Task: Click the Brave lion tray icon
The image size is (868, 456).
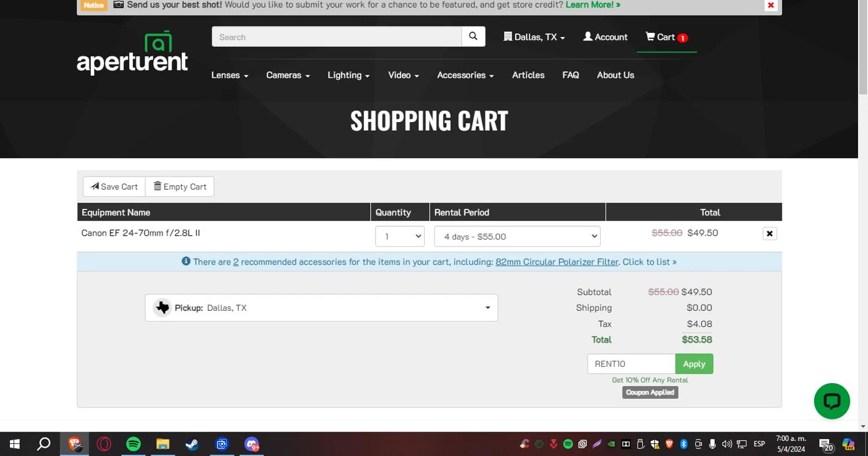Action: tap(669, 444)
